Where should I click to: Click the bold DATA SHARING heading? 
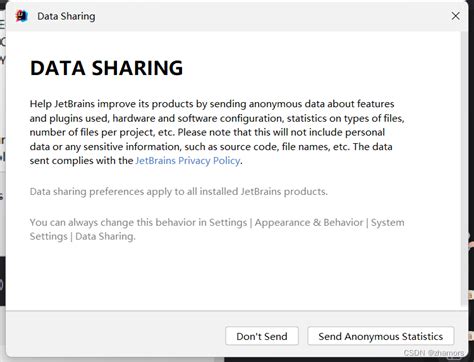[x=106, y=68]
